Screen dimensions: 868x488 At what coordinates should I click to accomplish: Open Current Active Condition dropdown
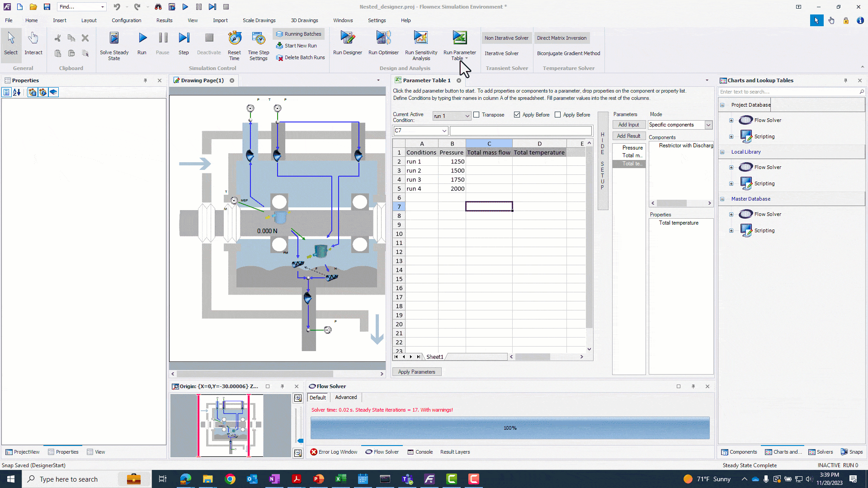coord(467,116)
